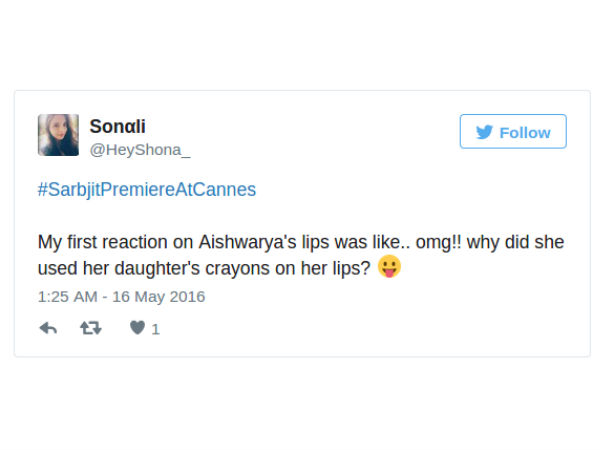
Task: Click "My first reaction" at tweet start
Action: 95,242
